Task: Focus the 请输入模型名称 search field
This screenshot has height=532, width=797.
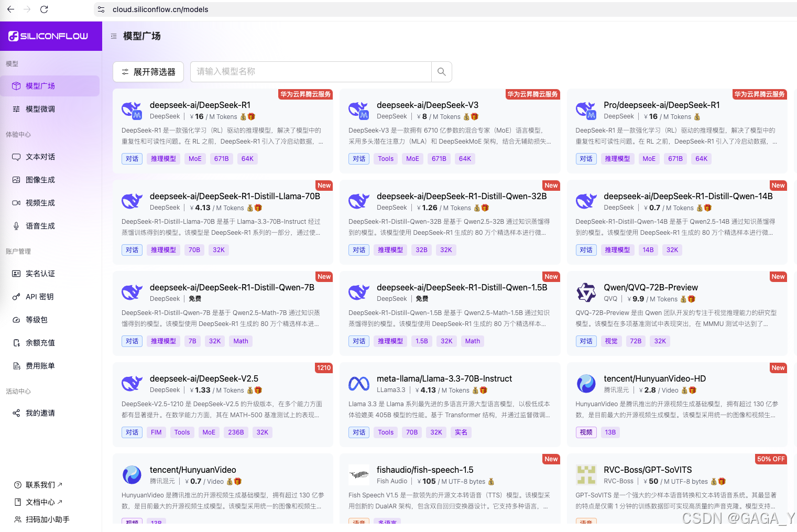Action: pos(311,72)
